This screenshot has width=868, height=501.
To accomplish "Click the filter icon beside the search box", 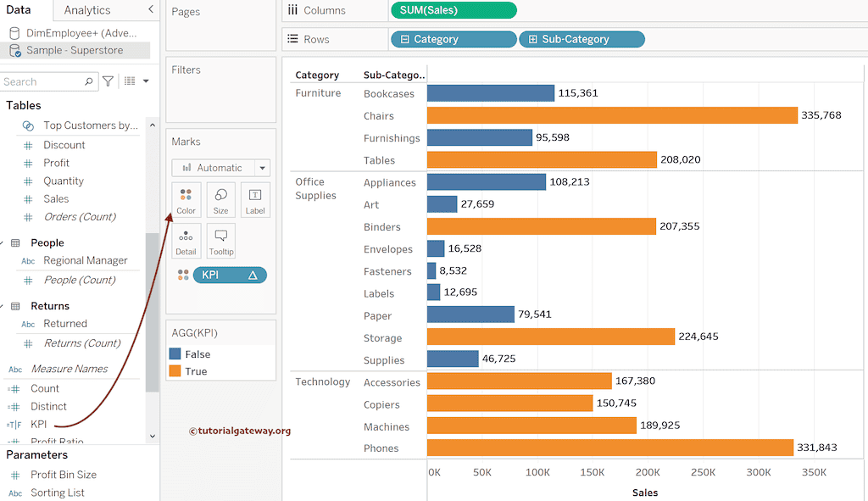I will point(108,81).
